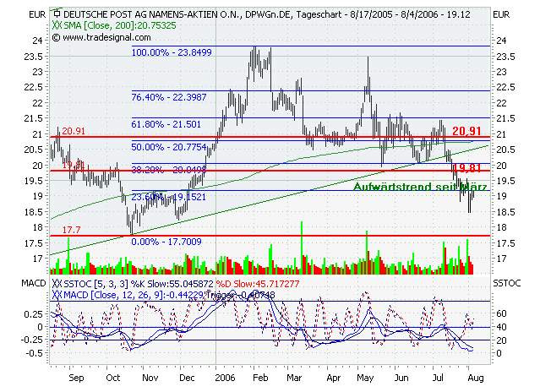The image size is (540, 392).
Task: Click the MACD indicator icon in lower panel
Action: 57,295
